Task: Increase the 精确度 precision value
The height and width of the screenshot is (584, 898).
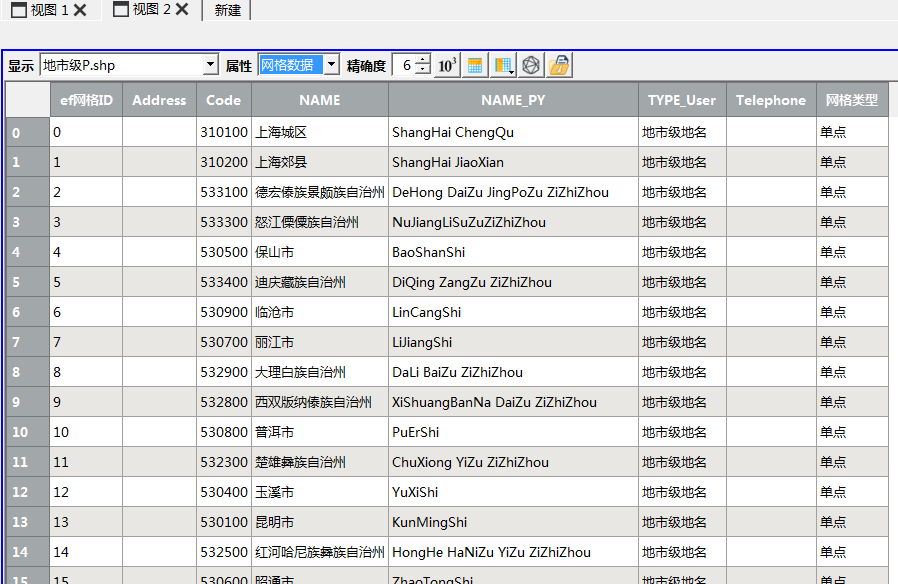Action: pos(424,61)
